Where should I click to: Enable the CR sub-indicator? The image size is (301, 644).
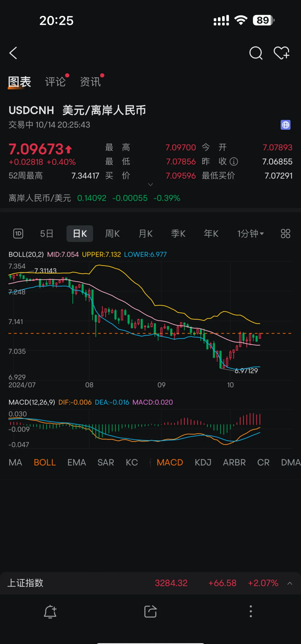263,463
